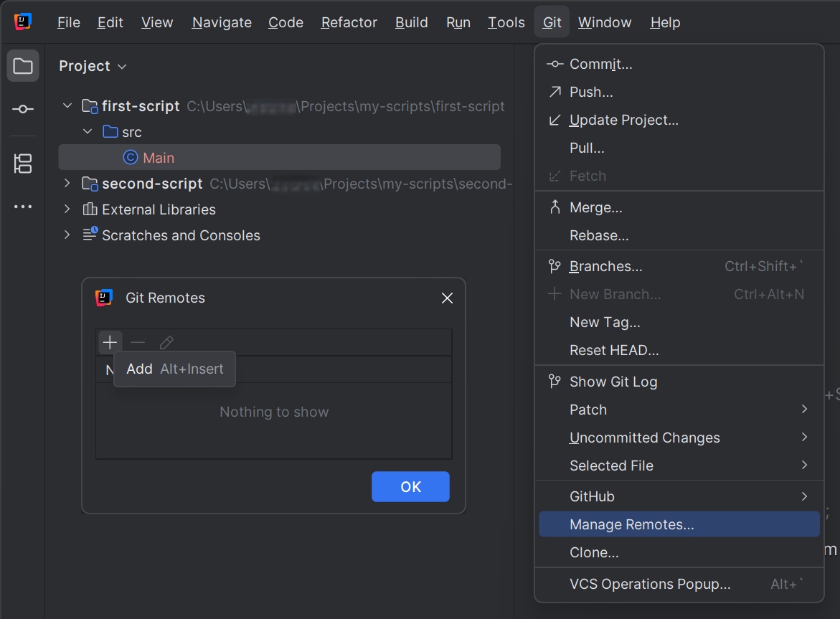Click the Main class icon
The width and height of the screenshot is (840, 619).
pos(130,157)
